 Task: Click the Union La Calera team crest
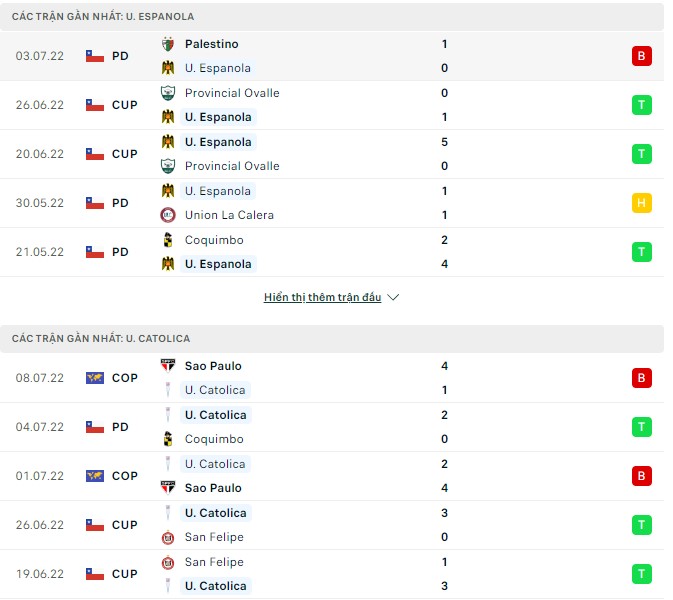(x=167, y=215)
